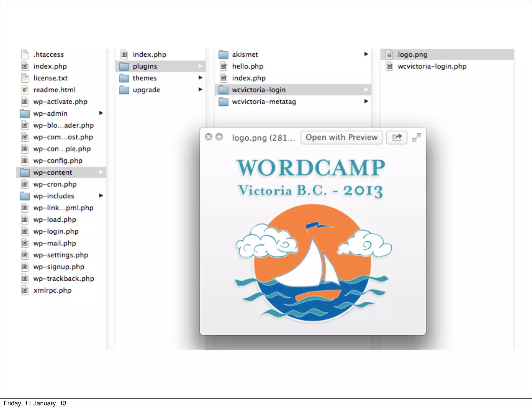Select the akismet folder icon
Screen dimensions: 532x409
click(x=223, y=54)
